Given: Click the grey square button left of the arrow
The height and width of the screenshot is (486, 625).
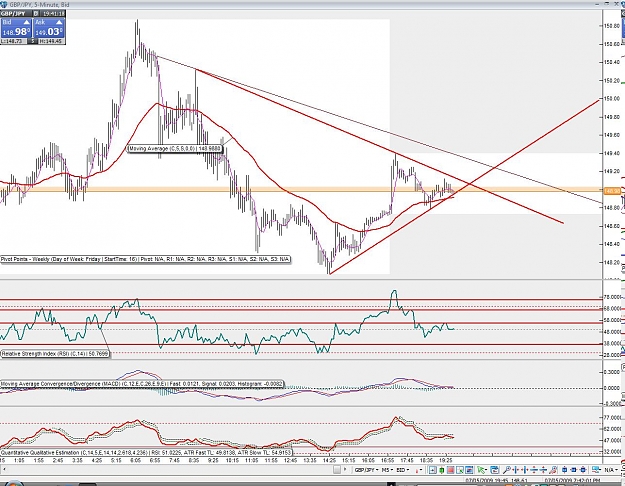Looking at the screenshot, I should pos(337,470).
